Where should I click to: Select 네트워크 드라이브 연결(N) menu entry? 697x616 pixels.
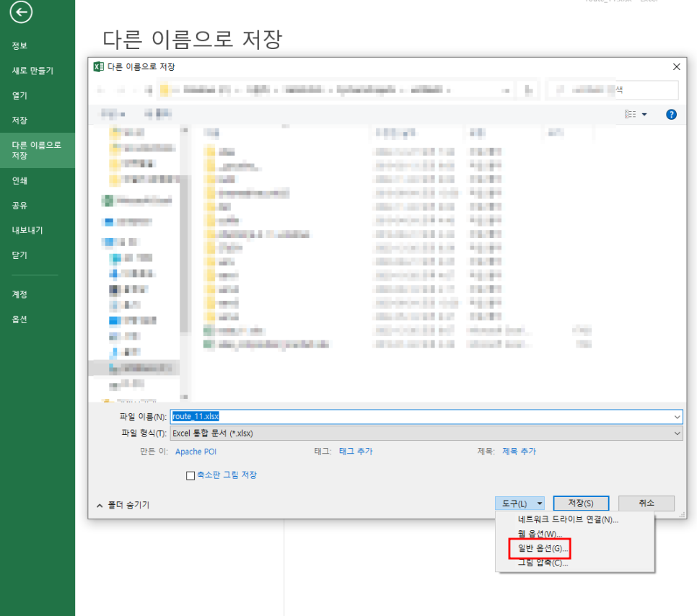(568, 519)
